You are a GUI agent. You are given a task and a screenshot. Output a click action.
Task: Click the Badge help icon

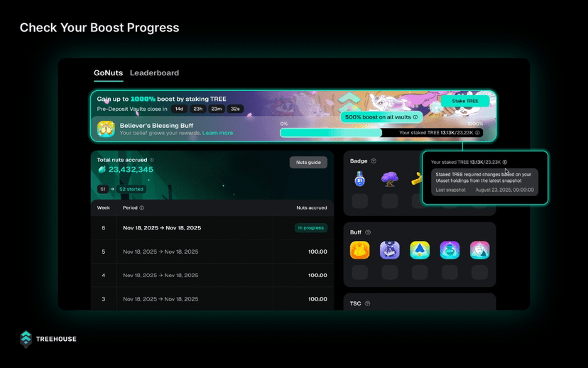(374, 161)
